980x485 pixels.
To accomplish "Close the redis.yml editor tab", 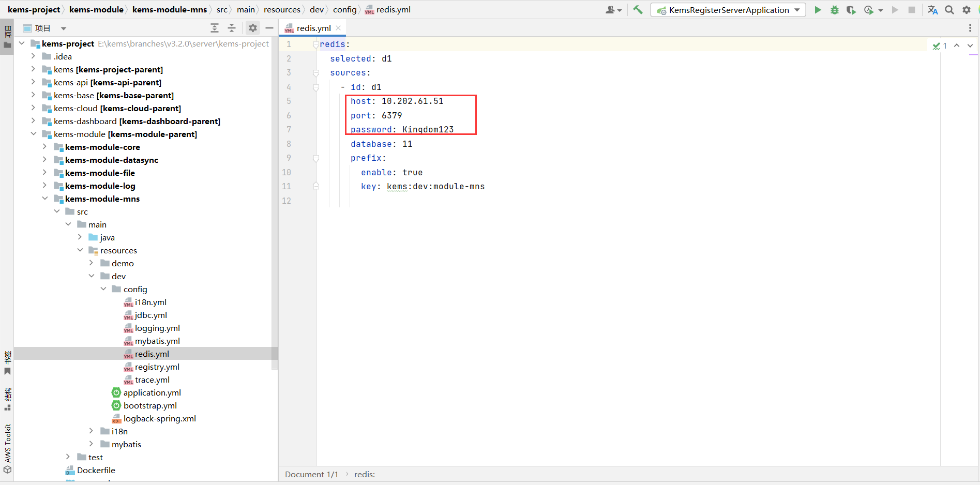I will click(x=338, y=28).
